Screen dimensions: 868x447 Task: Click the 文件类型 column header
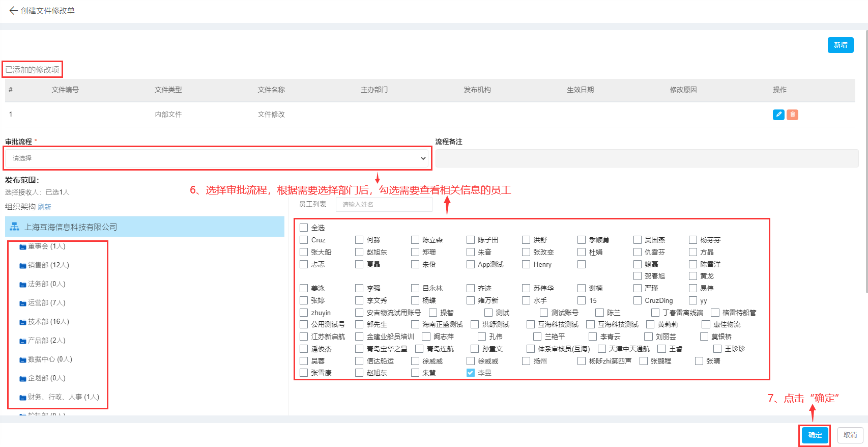[x=168, y=90]
